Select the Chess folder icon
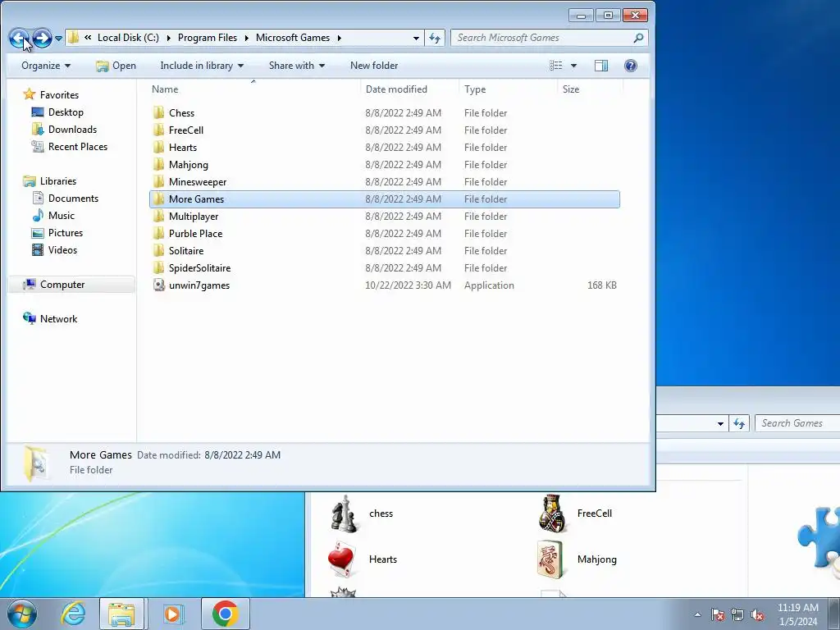Image resolution: width=840 pixels, height=630 pixels. (x=158, y=113)
